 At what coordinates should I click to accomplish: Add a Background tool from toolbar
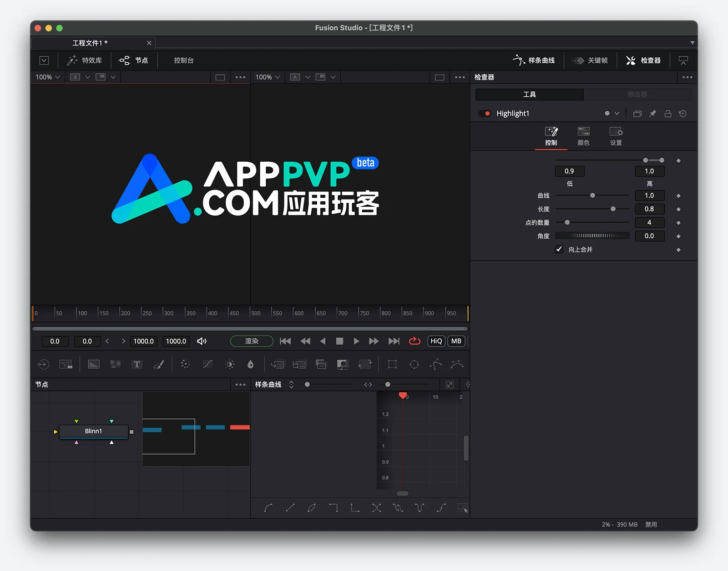(94, 364)
